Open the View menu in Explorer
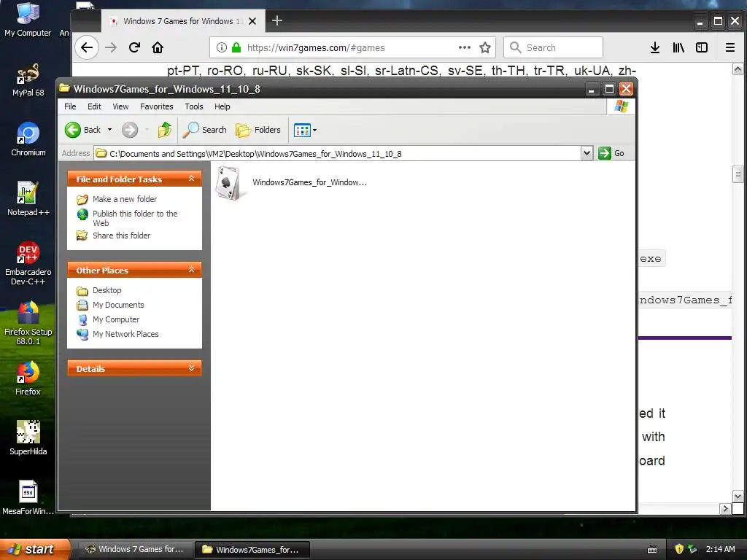 pos(120,106)
